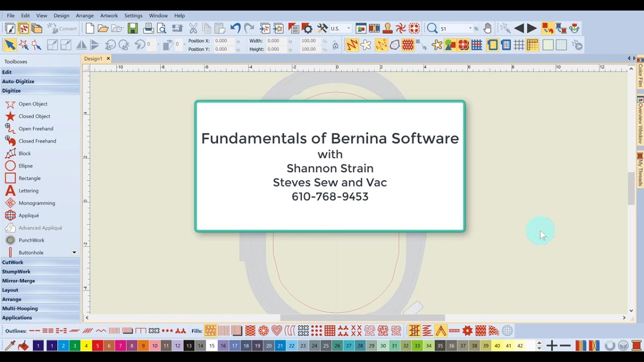The image size is (644, 362).
Task: Switch to Artwork Canvas mode
Action: pos(10,29)
